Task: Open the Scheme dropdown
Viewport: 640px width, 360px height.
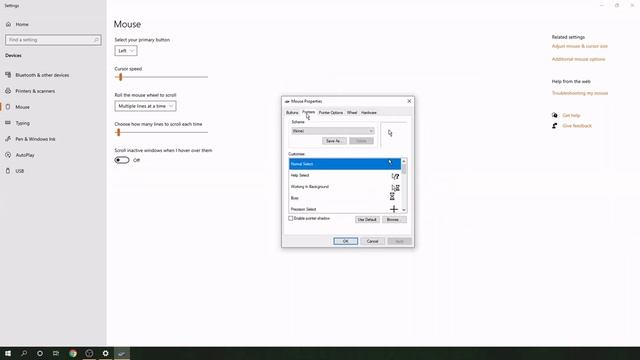Action: [333, 131]
